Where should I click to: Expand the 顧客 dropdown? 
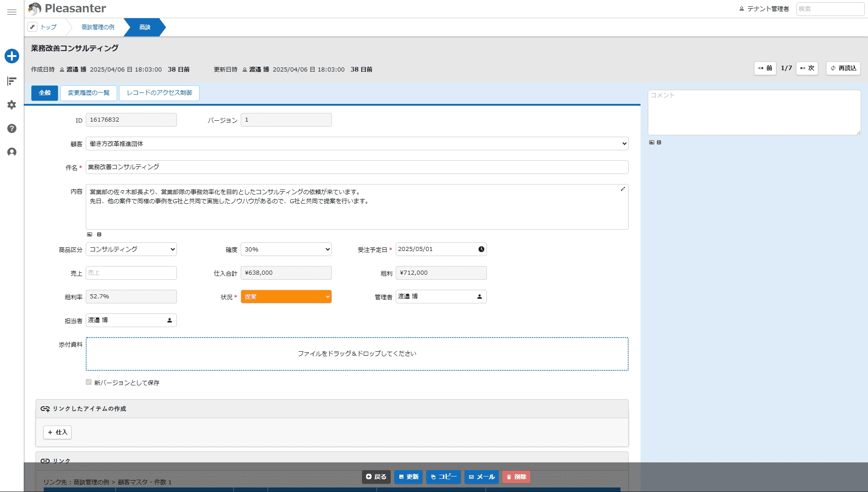pyautogui.click(x=356, y=143)
